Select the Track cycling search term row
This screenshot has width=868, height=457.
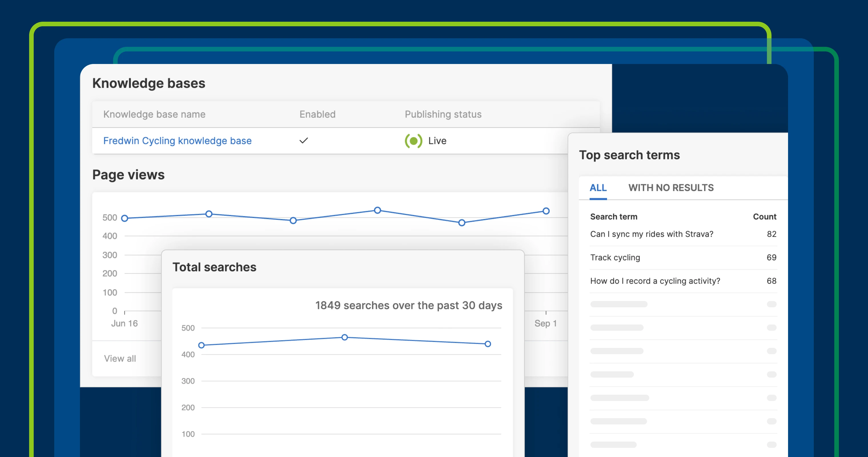(x=615, y=257)
